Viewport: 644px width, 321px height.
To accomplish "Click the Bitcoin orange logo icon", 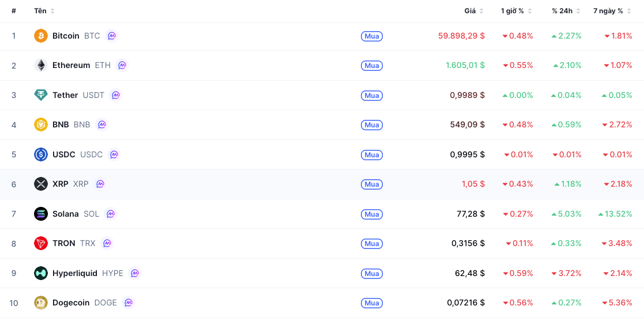I will [x=41, y=36].
